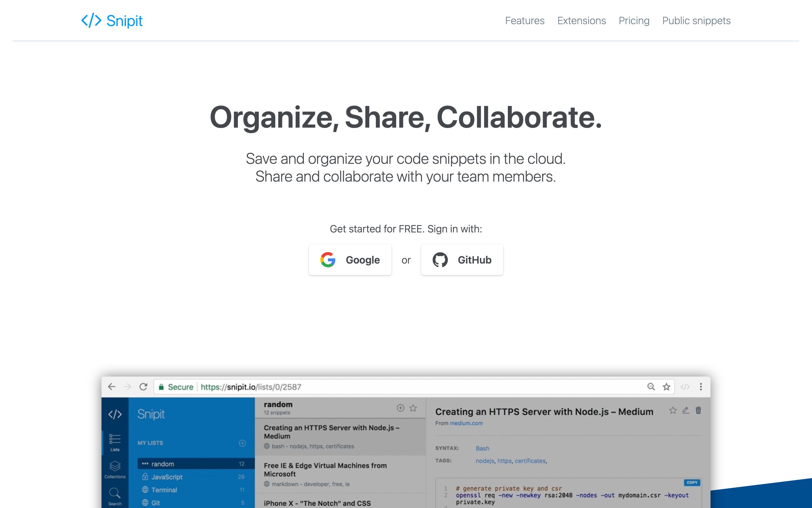Browse Public snippets

696,21
